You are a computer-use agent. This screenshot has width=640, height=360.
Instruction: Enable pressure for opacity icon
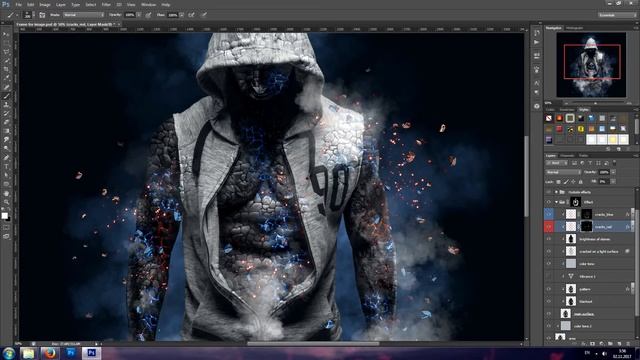click(x=149, y=15)
